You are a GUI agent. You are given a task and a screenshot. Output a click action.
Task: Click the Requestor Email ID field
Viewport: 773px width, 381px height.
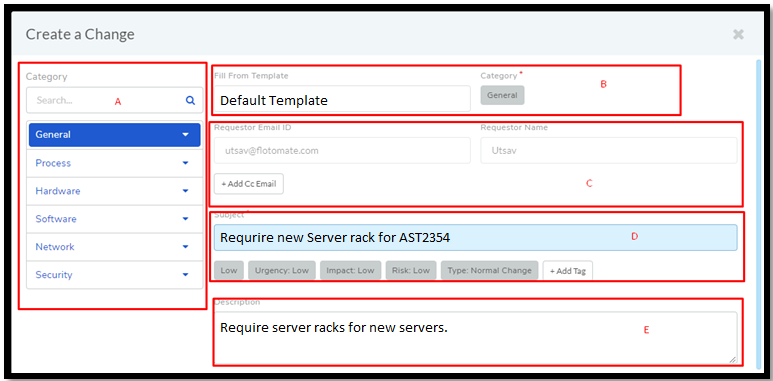point(342,150)
